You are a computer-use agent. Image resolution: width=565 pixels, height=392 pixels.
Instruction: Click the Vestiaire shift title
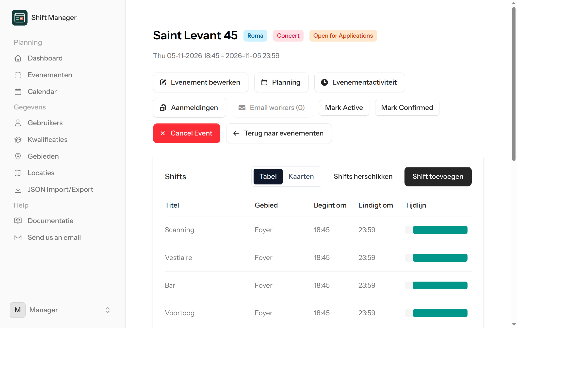pos(178,258)
